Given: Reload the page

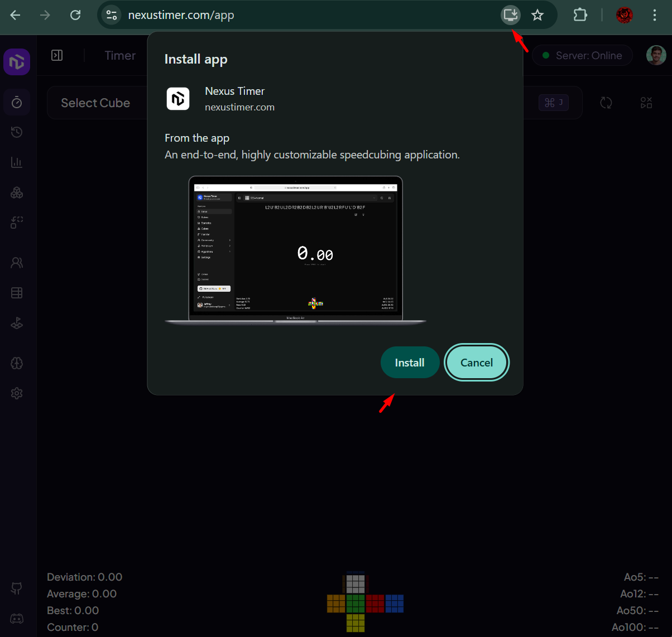Looking at the screenshot, I should tap(75, 15).
